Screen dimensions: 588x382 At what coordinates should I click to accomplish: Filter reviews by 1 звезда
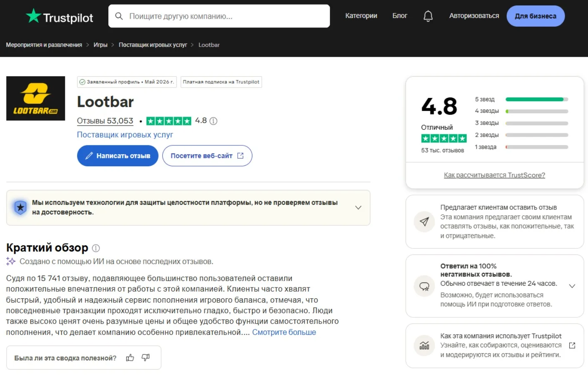click(x=521, y=147)
